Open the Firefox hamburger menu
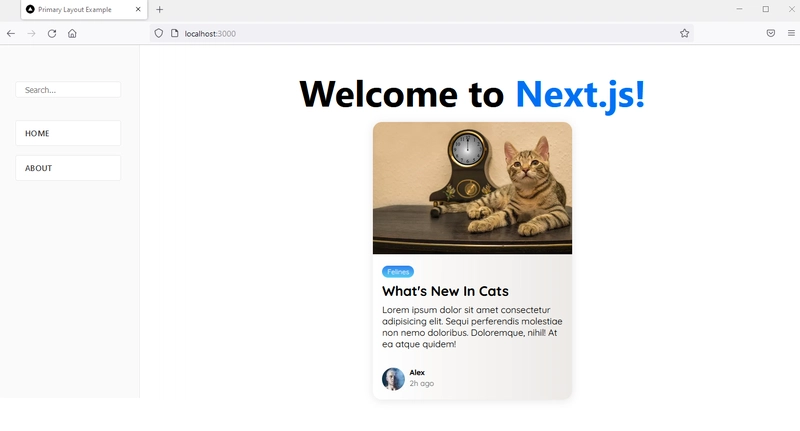The width and height of the screenshot is (800, 431). click(791, 33)
